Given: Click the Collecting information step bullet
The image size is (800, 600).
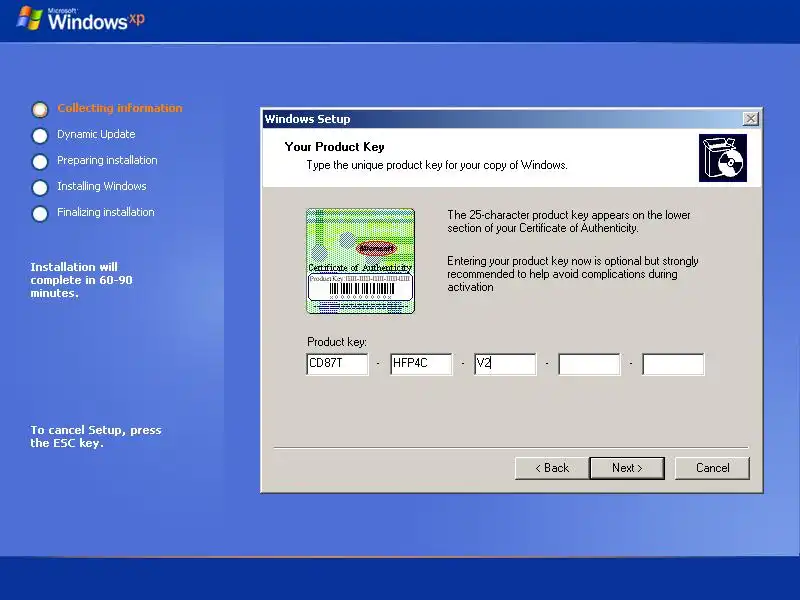Looking at the screenshot, I should 40,109.
